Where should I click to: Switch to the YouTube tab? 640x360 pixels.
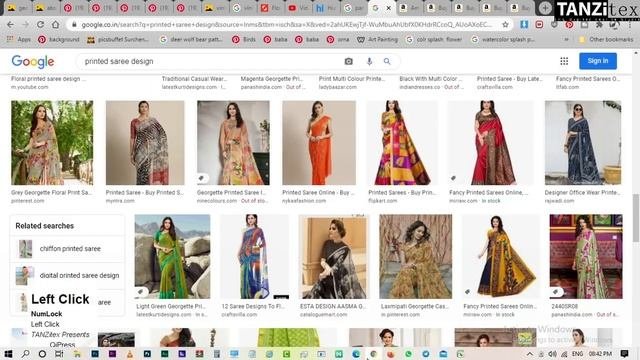point(298,8)
